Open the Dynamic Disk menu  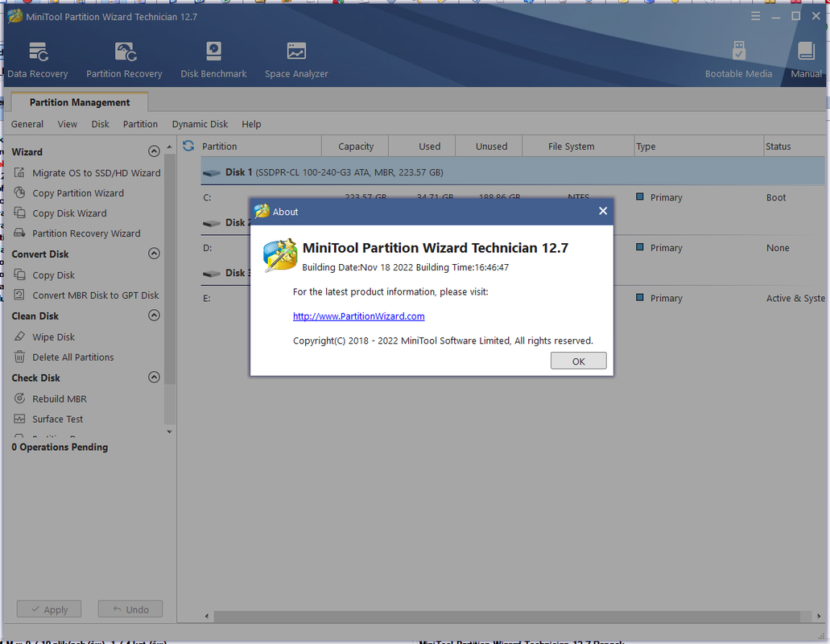coord(200,124)
